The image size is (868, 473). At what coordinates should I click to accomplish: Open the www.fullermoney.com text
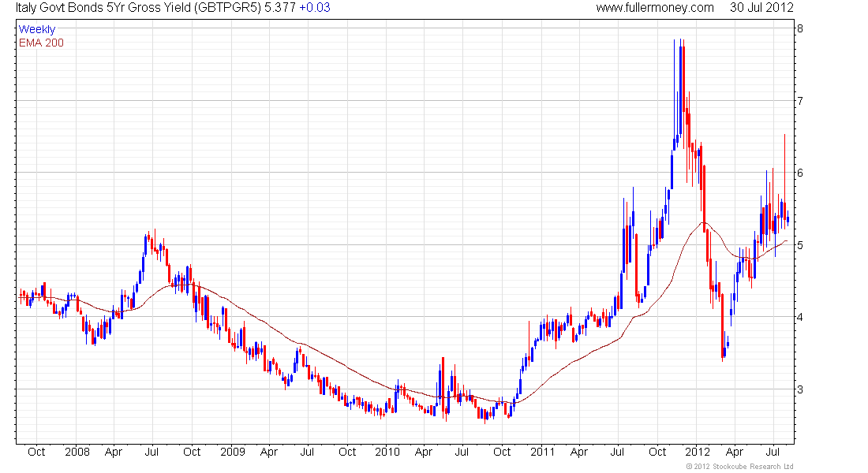655,8
